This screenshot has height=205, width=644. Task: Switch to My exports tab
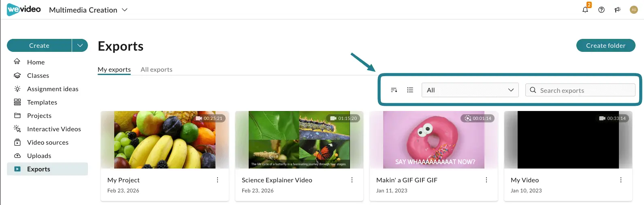point(114,70)
